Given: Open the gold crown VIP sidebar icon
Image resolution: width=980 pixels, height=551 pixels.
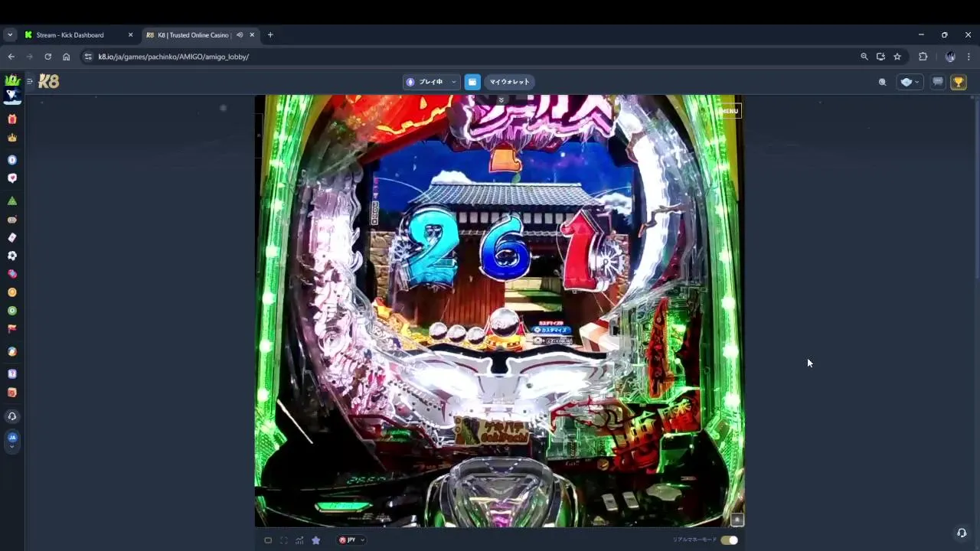Looking at the screenshot, I should [x=11, y=138].
